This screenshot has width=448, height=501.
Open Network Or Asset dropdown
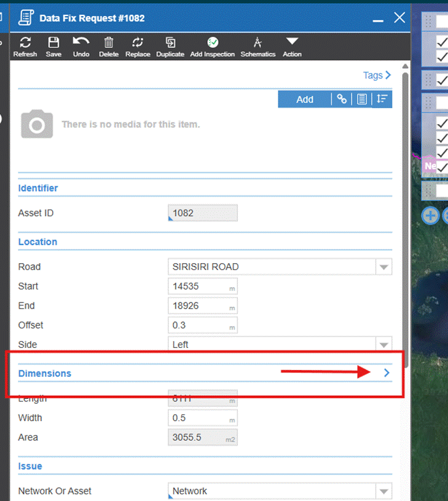coord(280,491)
